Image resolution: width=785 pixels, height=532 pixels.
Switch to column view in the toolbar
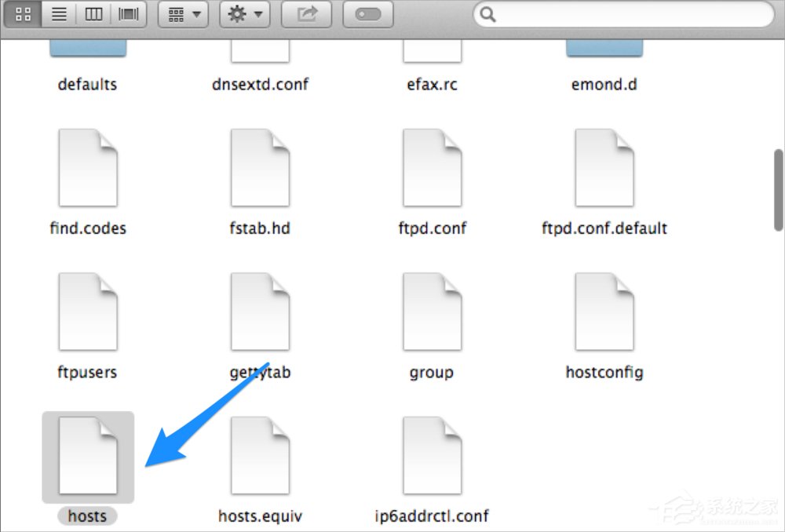pos(93,13)
